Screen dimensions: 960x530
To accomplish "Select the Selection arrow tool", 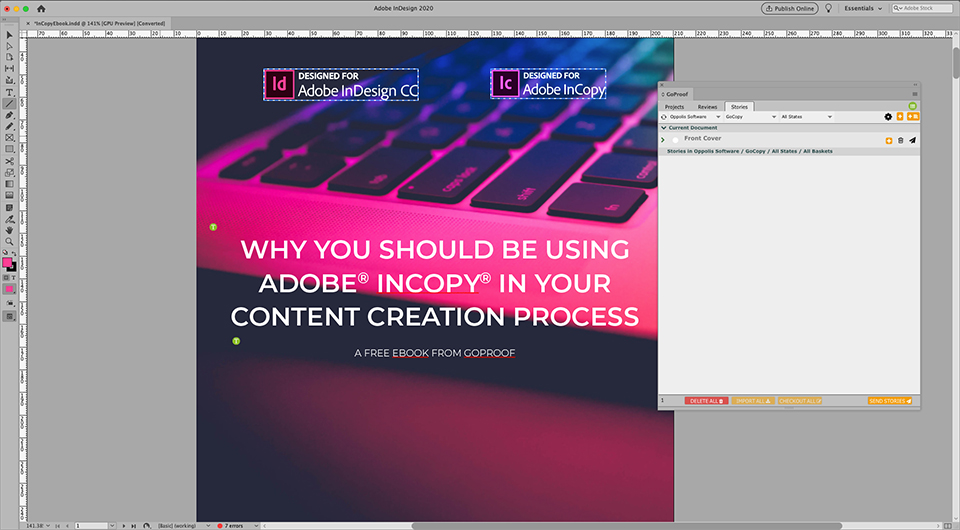I will click(x=9, y=35).
